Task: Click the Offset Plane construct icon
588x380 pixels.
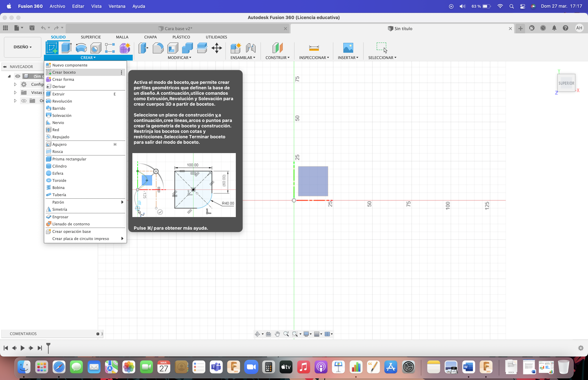Action: tap(278, 48)
